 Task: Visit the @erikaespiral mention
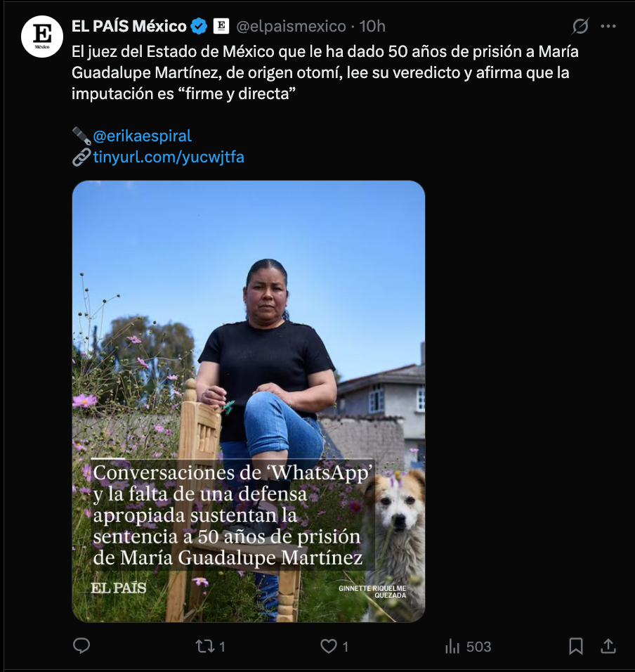142,136
